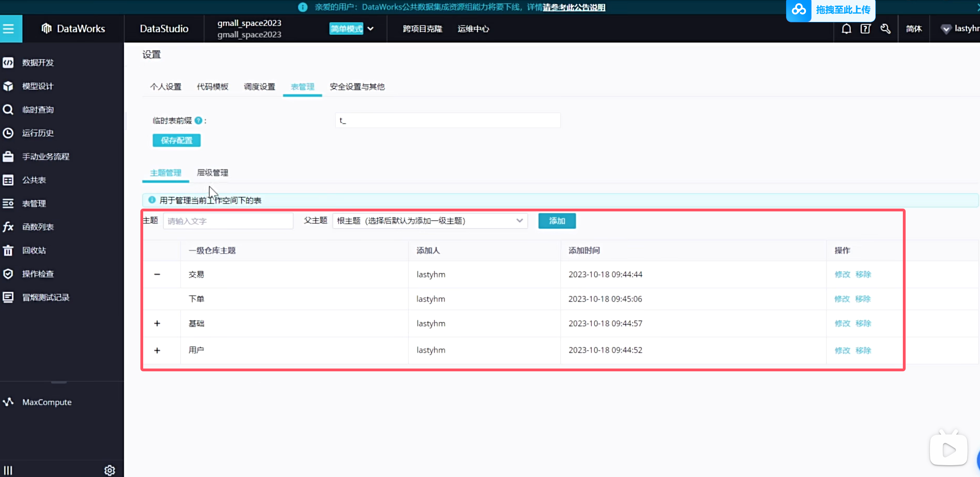Viewport: 980px width, 477px height.
Task: Click the hamburger menu icon
Action: pyautogui.click(x=8, y=29)
